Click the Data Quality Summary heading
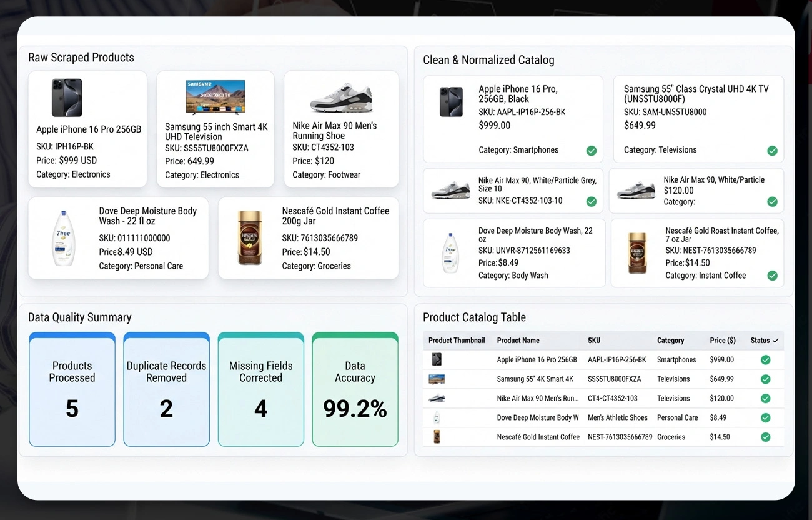 click(x=80, y=317)
